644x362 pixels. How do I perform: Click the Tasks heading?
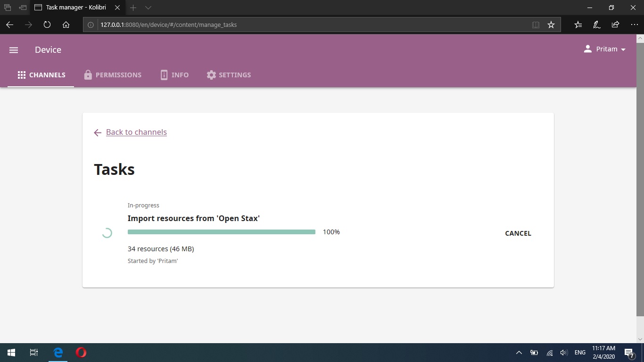click(115, 170)
